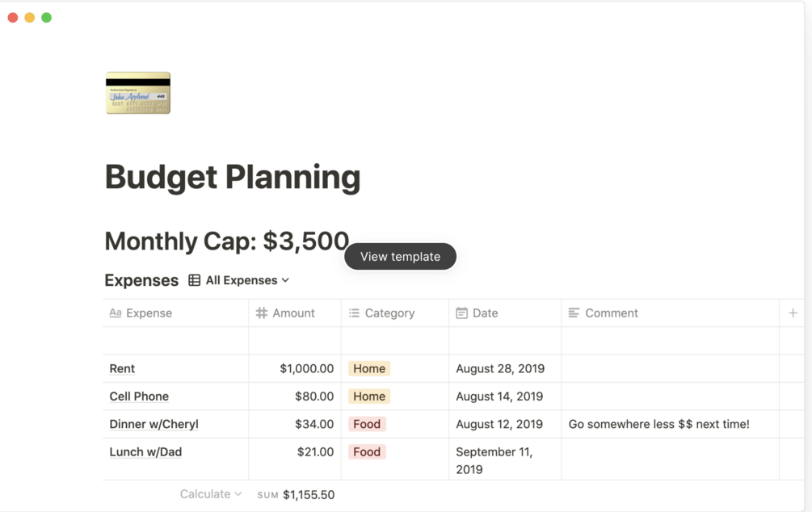The image size is (812, 512).
Task: Click the table view icon beside All Expenses
Action: 195,280
